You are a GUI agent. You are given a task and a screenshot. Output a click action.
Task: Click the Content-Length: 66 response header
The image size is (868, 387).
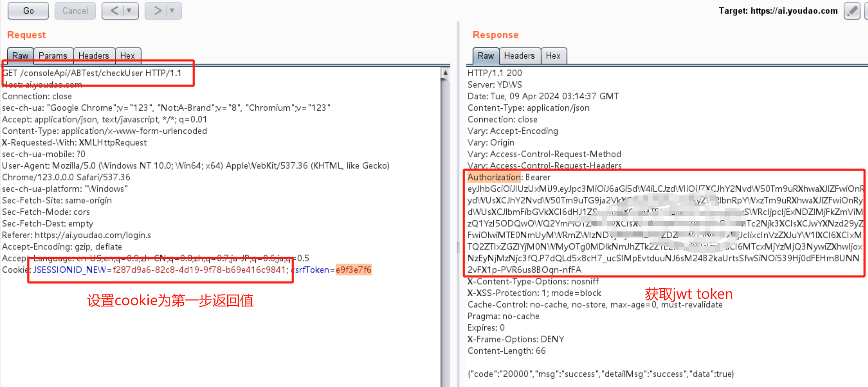[x=507, y=351]
